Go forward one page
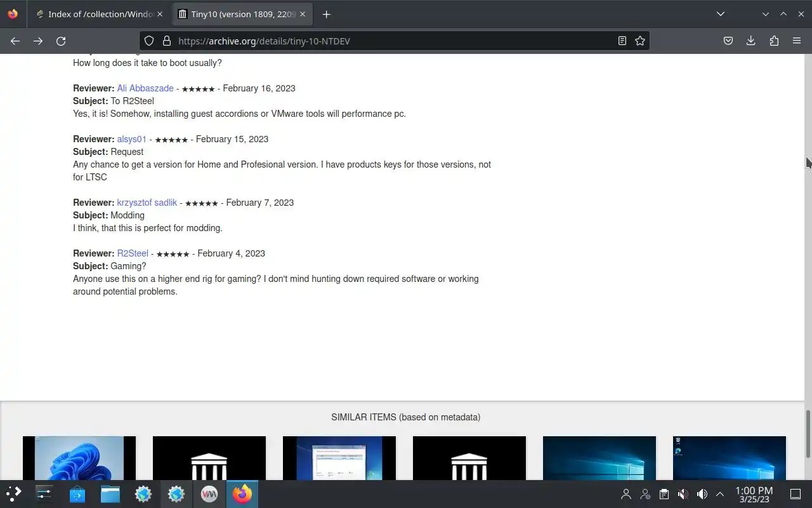The width and height of the screenshot is (812, 508). pyautogui.click(x=38, y=41)
